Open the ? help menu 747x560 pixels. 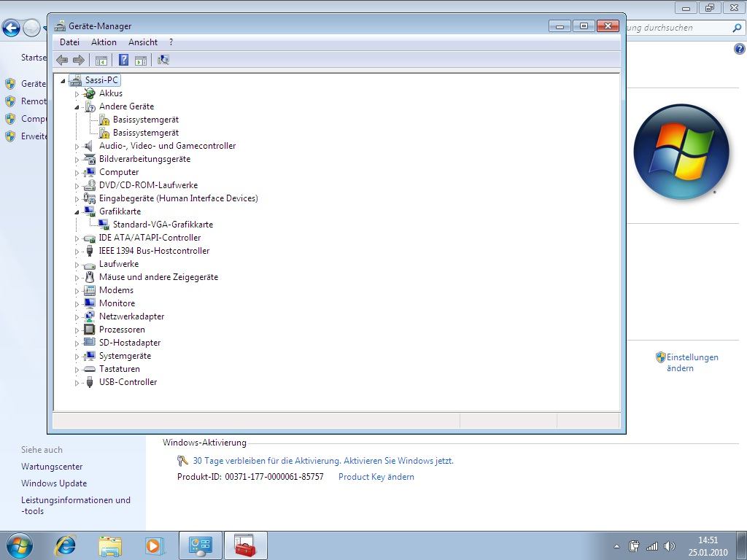(171, 42)
